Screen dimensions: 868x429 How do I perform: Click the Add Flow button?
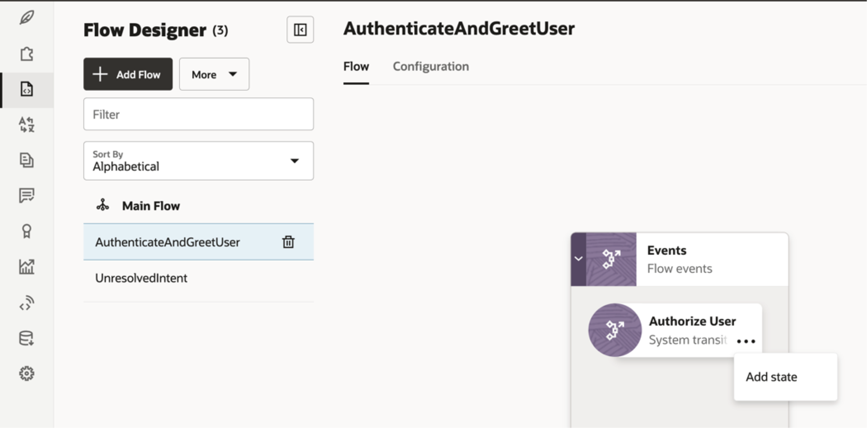[128, 74]
